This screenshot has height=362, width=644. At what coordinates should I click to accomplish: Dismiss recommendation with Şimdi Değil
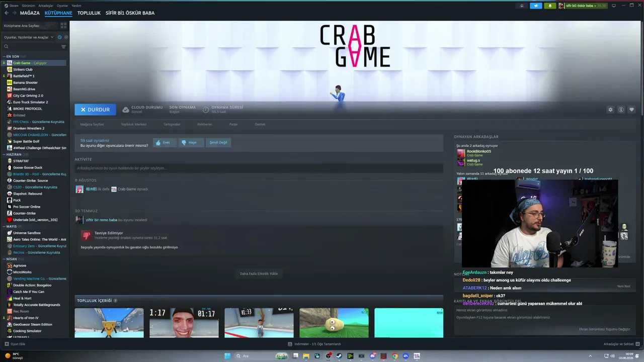tap(218, 142)
